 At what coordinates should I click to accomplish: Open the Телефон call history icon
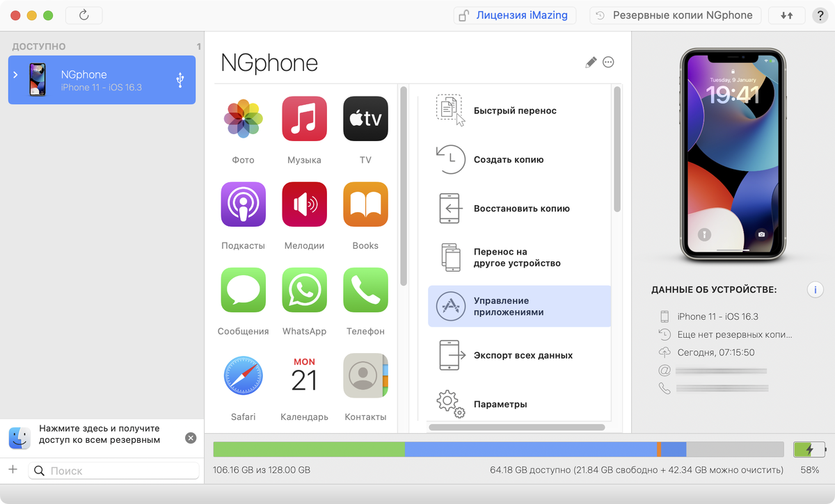pos(365,290)
